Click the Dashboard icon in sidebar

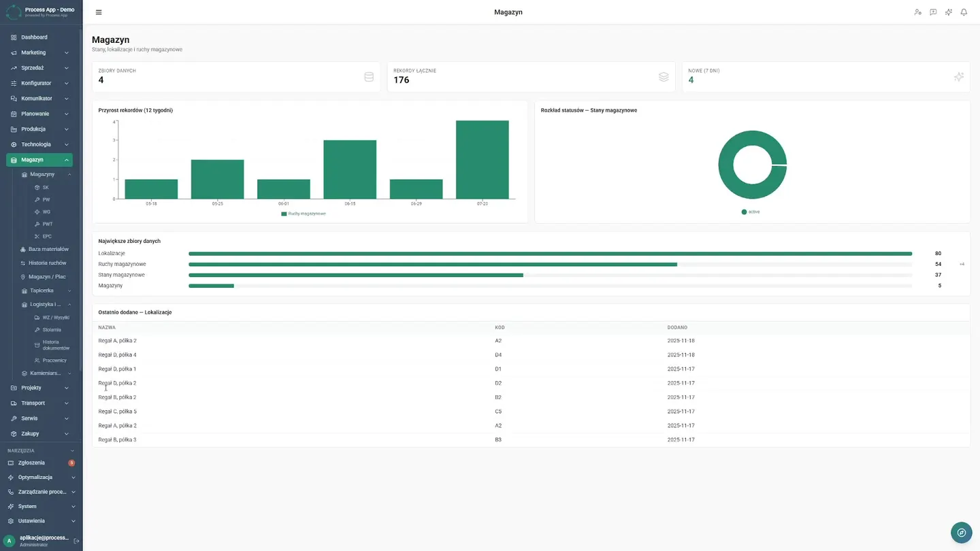pos(14,37)
